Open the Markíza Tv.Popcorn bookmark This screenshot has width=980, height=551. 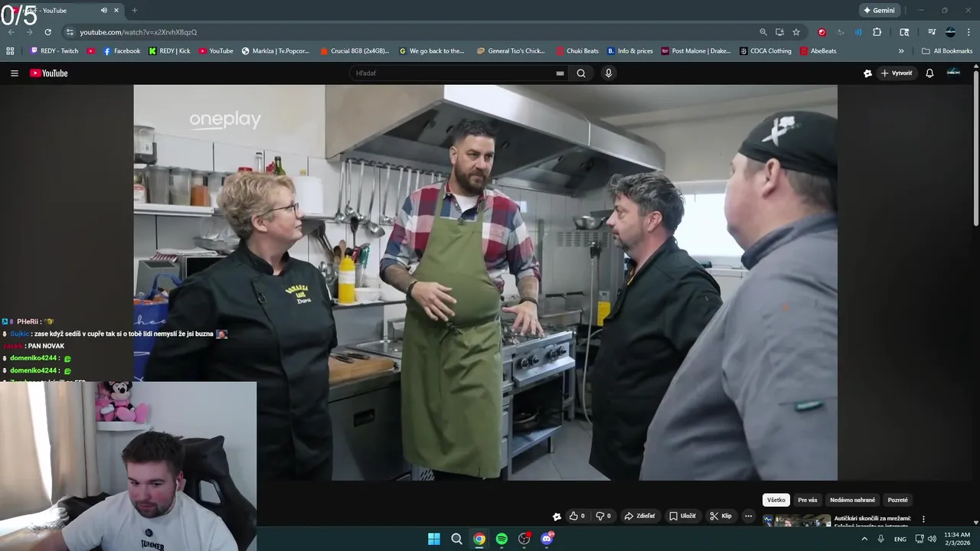pos(276,51)
